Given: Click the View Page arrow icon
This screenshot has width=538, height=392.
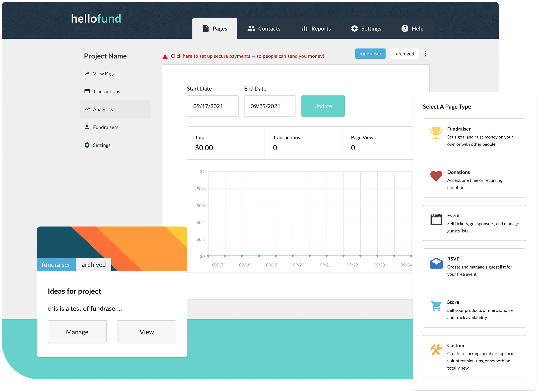Looking at the screenshot, I should [87, 73].
